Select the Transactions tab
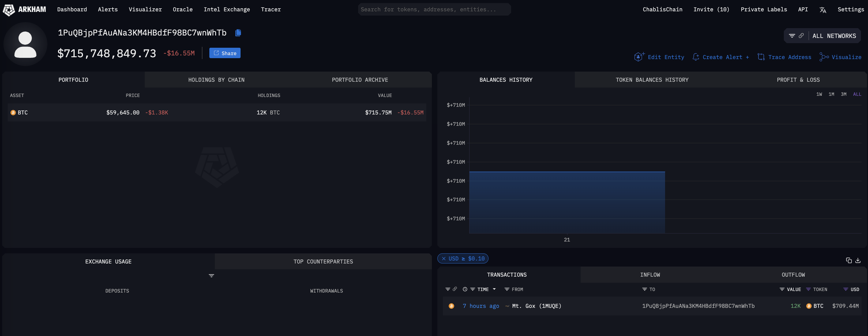 507,275
